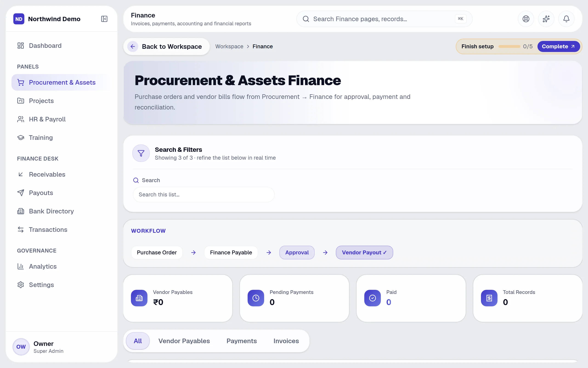The height and width of the screenshot is (368, 588).
Task: Open Analytics under Governance
Action: pos(62,266)
